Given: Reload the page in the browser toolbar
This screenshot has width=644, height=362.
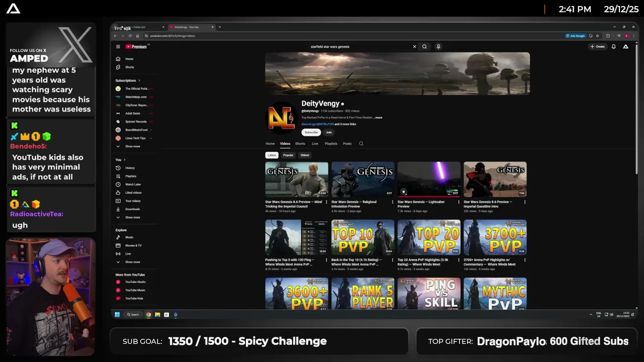Looking at the screenshot, I should (130, 36).
